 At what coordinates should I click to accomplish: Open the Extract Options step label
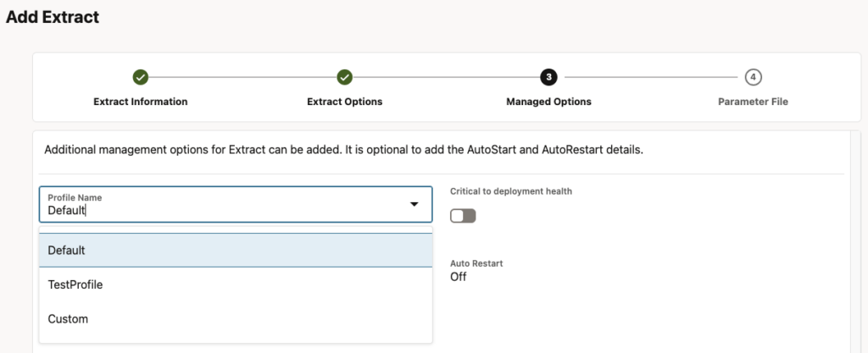(344, 102)
